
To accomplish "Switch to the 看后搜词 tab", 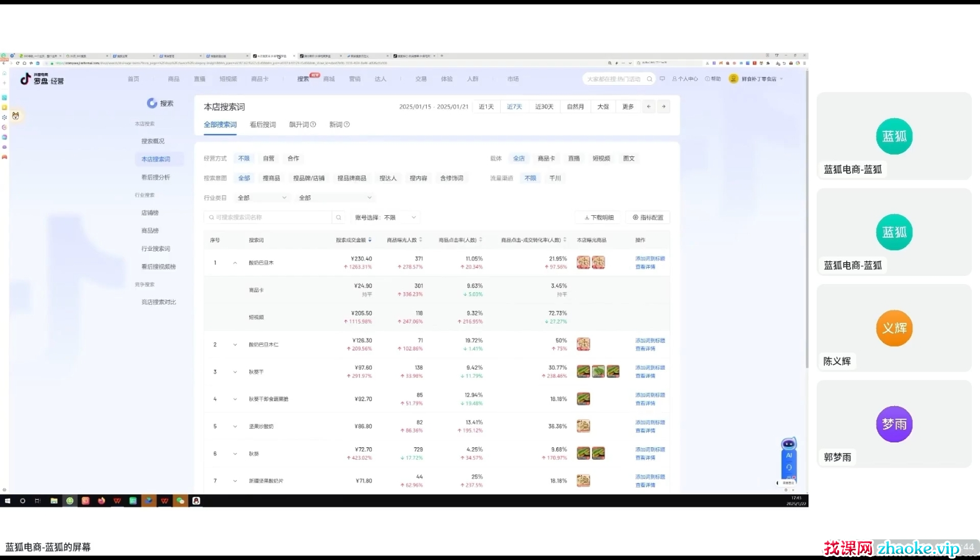I will coord(263,125).
